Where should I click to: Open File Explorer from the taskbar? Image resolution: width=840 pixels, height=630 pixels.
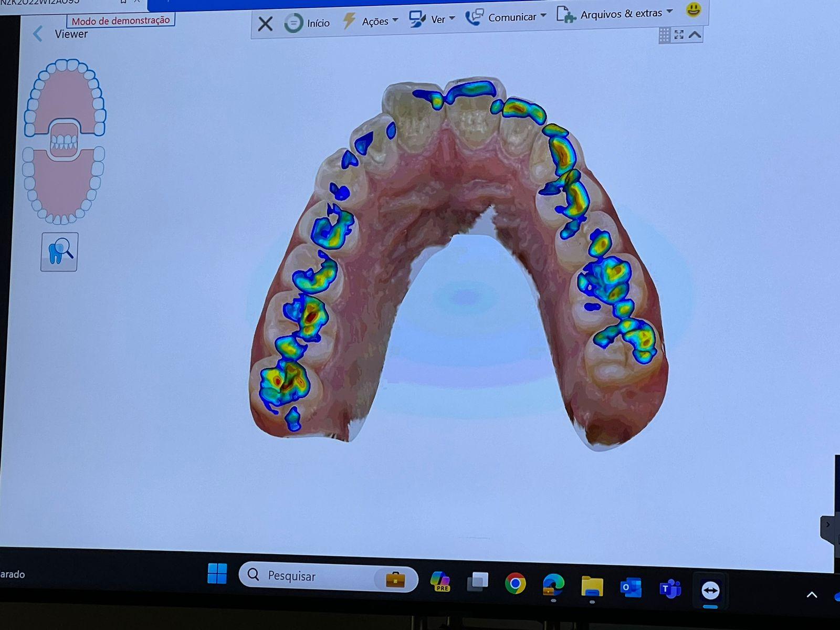(592, 586)
